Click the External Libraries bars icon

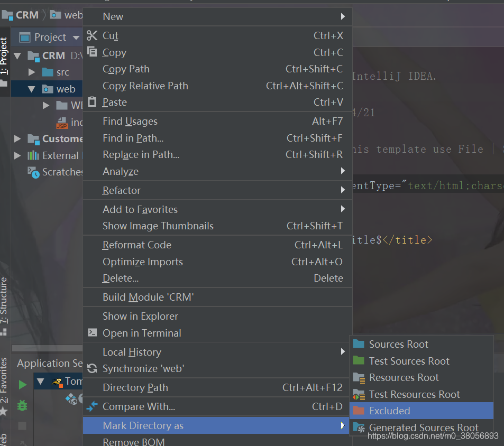(33, 155)
